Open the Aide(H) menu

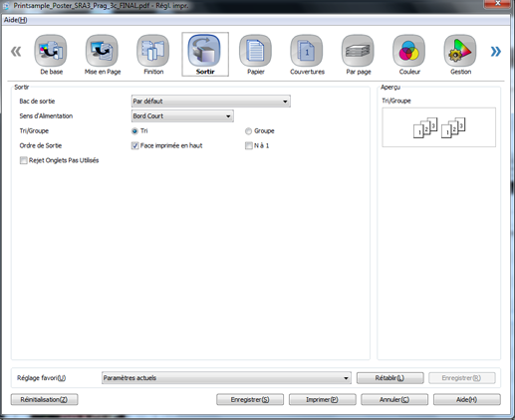[x=15, y=20]
